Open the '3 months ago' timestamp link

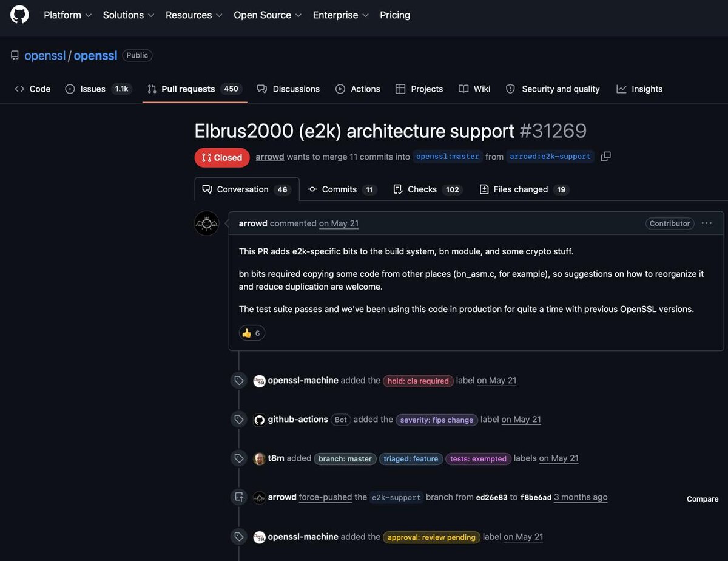(581, 497)
